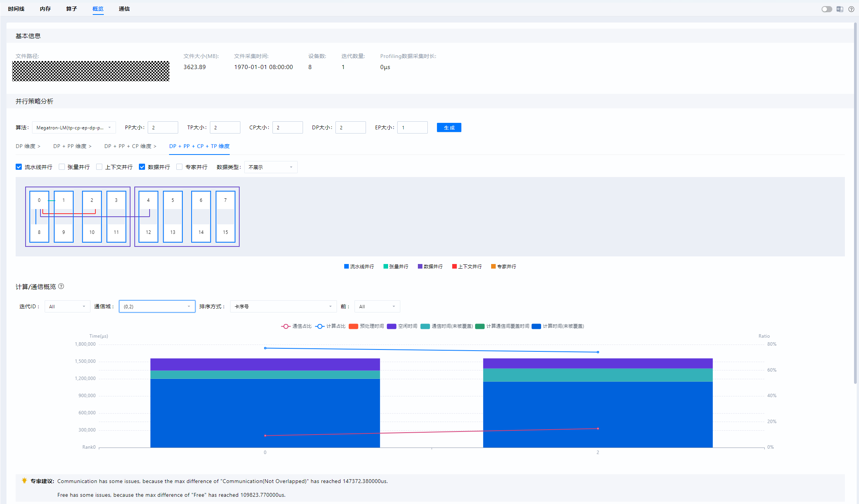Toggle the 计算占比 legend marker
This screenshot has height=504, width=859.
320,326
